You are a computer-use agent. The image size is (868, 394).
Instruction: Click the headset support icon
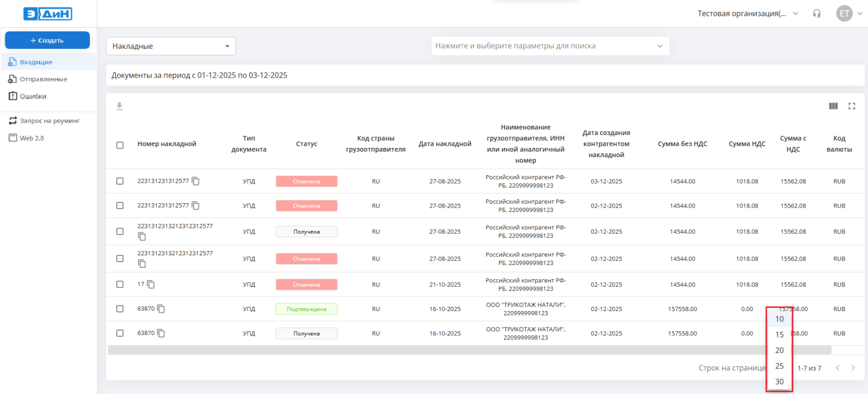(x=816, y=14)
